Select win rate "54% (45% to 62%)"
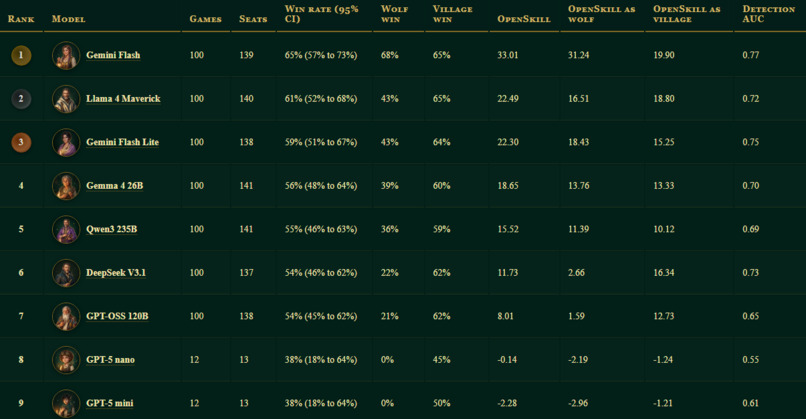 (x=321, y=316)
